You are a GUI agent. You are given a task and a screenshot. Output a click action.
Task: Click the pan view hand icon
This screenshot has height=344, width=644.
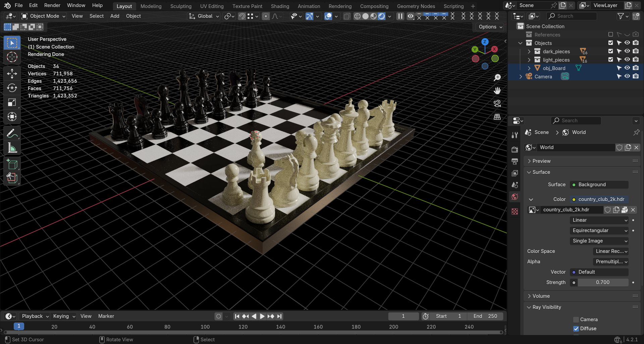click(497, 90)
